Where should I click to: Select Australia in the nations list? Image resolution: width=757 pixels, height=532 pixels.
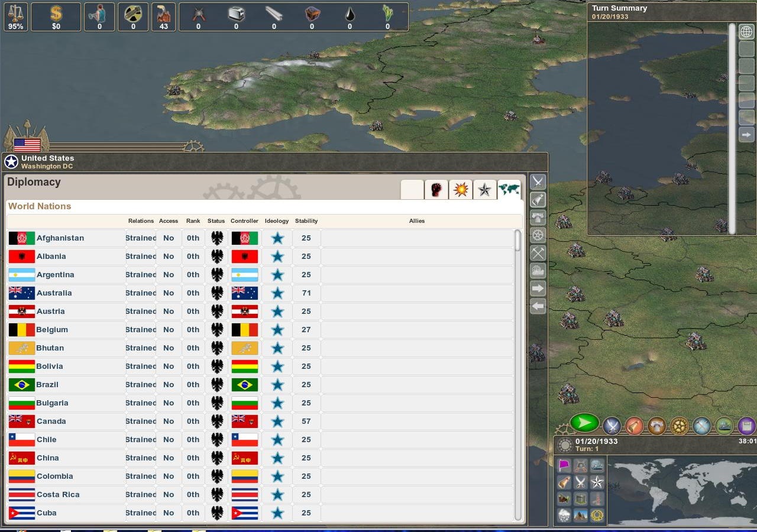click(x=54, y=293)
